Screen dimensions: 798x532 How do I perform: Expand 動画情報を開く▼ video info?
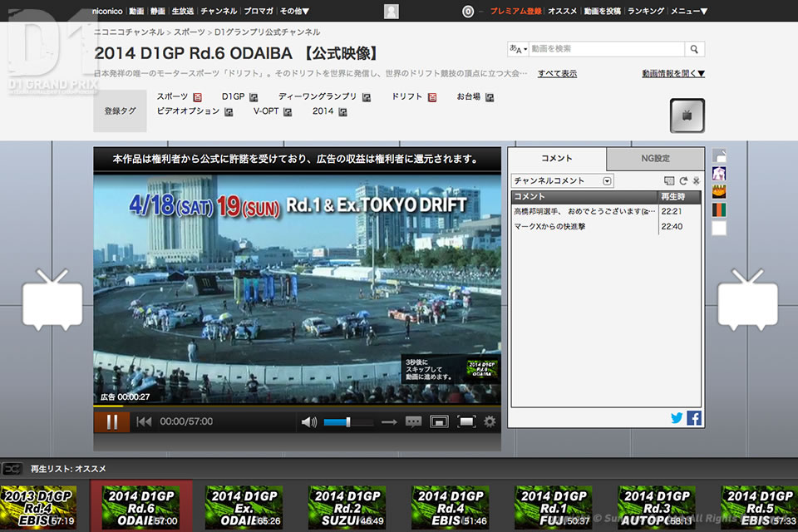coord(673,73)
